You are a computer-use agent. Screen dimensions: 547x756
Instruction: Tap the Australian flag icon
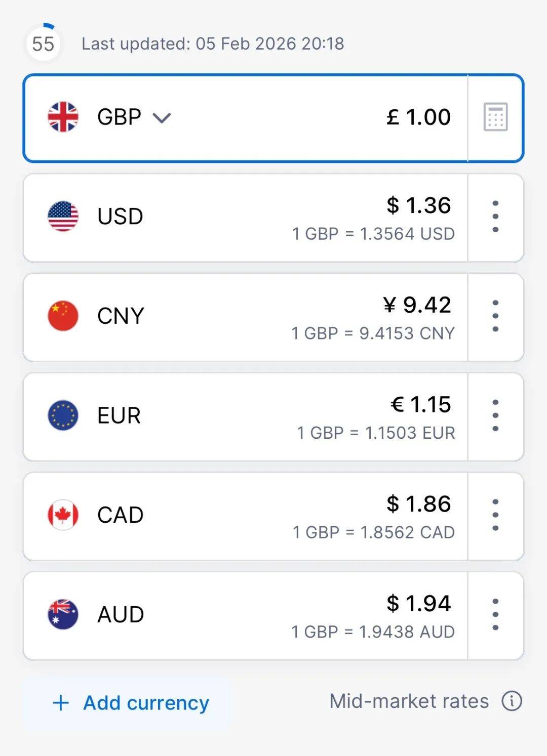[63, 614]
